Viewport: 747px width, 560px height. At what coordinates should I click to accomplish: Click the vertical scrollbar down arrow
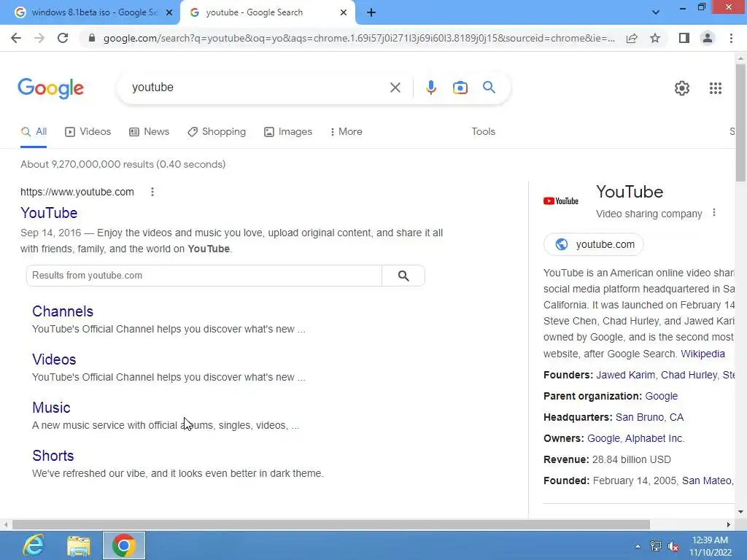740,512
